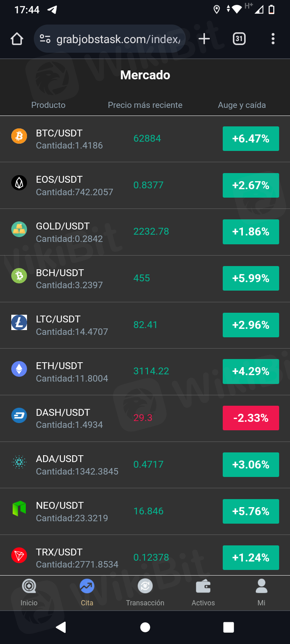Click the BTC +6.47% change button
The image size is (290, 644).
(251, 139)
